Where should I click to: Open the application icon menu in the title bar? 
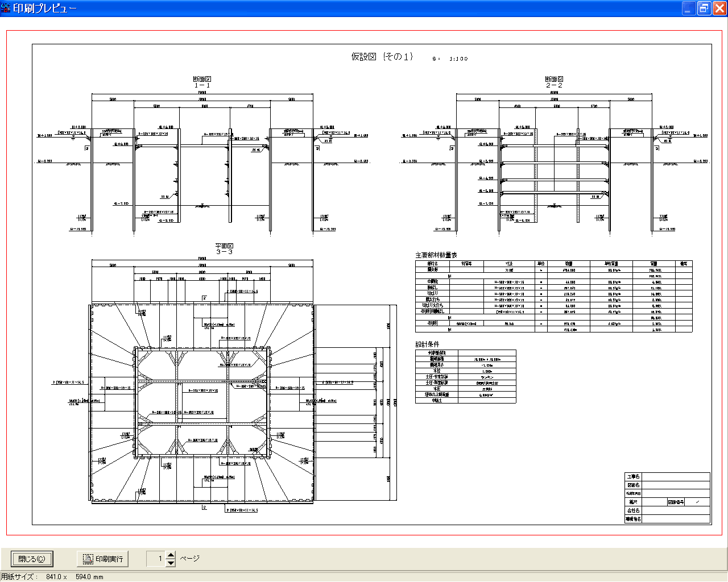6,8
